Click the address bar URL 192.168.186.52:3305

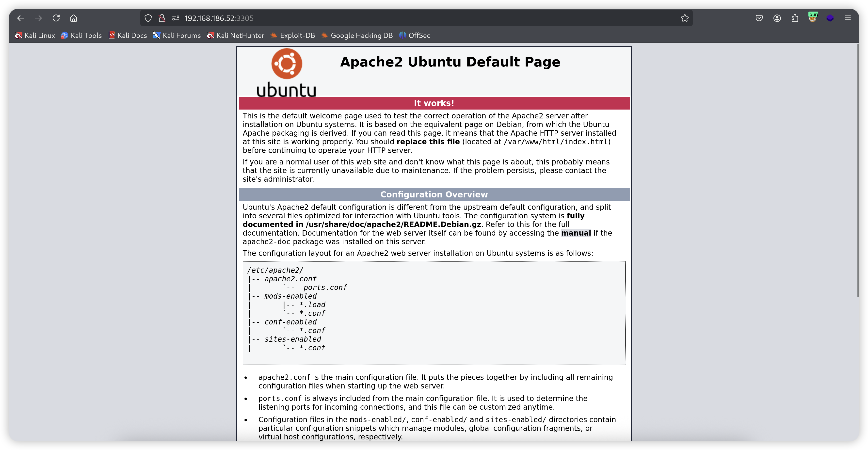click(x=219, y=18)
